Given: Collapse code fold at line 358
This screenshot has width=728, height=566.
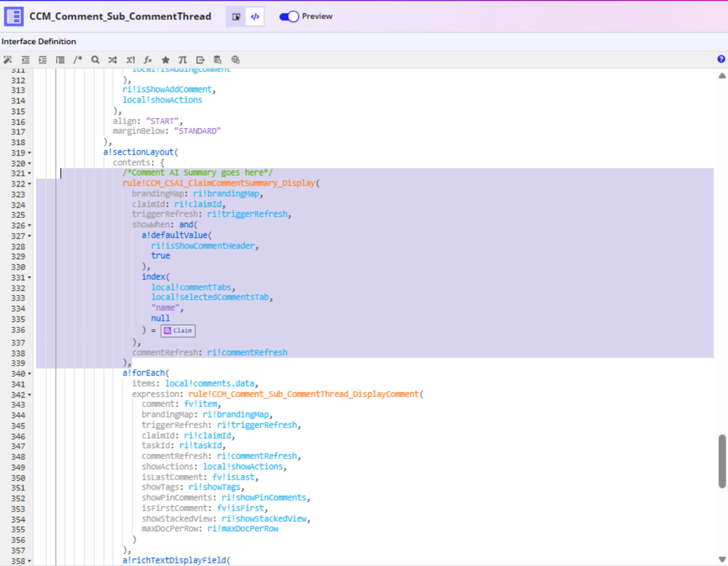Looking at the screenshot, I should click(x=29, y=561).
